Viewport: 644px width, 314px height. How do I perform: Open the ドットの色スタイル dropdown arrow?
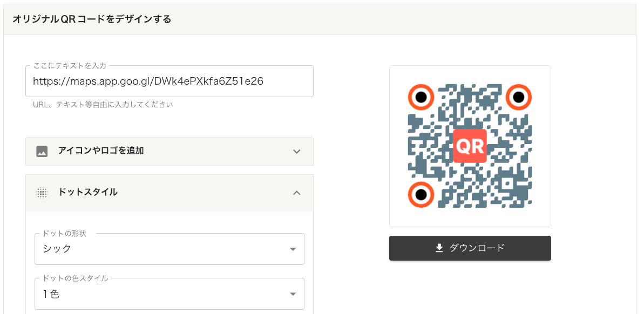click(293, 294)
